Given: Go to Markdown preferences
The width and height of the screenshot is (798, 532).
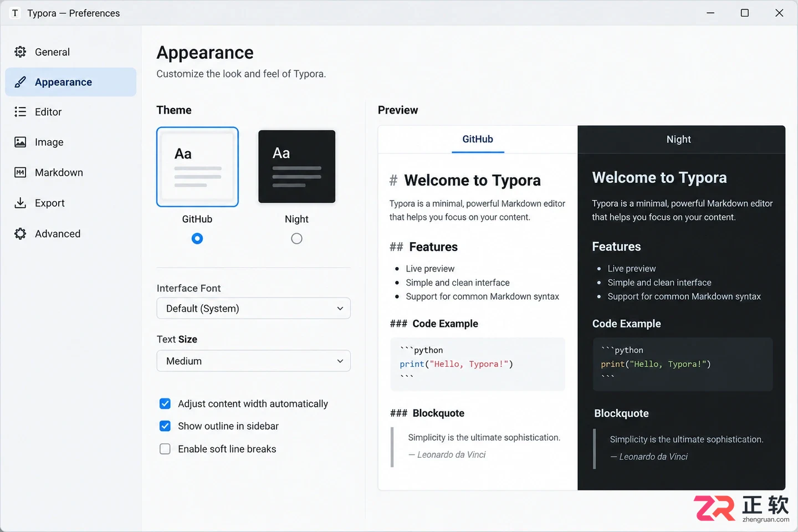Looking at the screenshot, I should pos(71,172).
